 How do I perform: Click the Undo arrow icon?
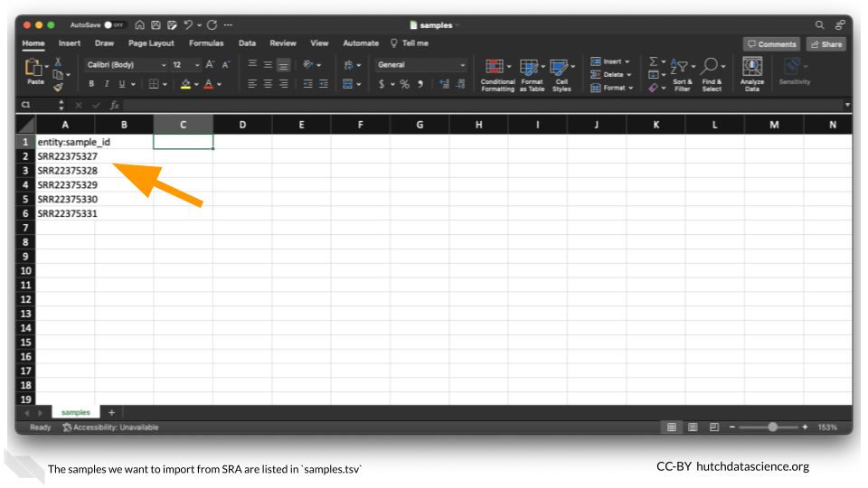(x=188, y=25)
